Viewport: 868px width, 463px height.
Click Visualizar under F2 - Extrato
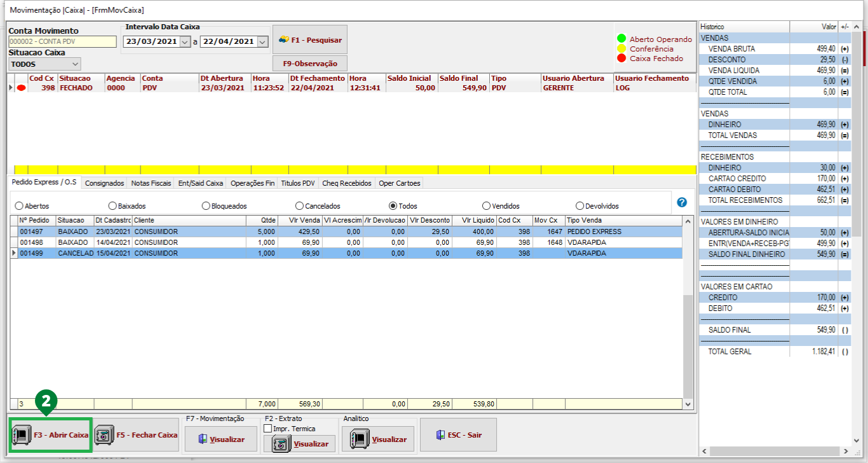(x=299, y=444)
